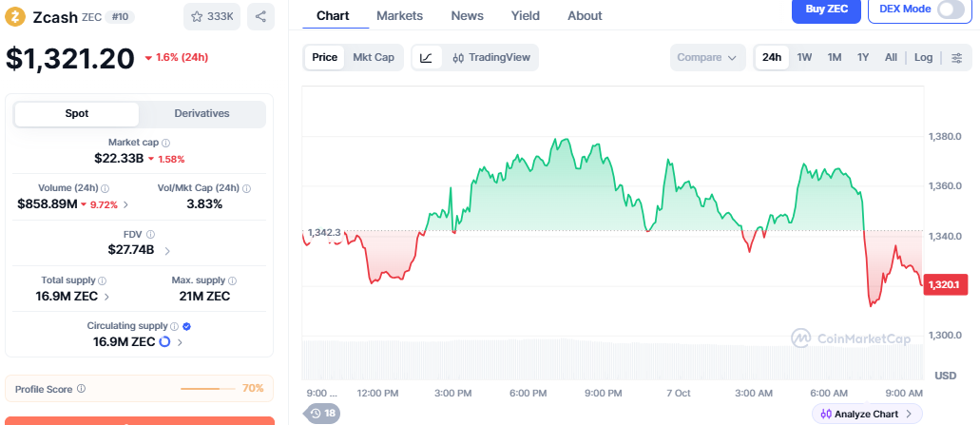Open the Chart tab

click(333, 15)
